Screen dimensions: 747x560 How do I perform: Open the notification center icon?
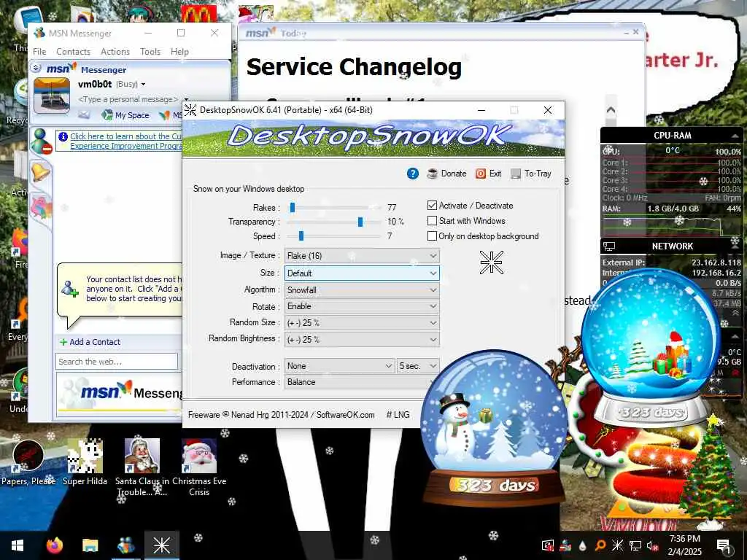724,545
